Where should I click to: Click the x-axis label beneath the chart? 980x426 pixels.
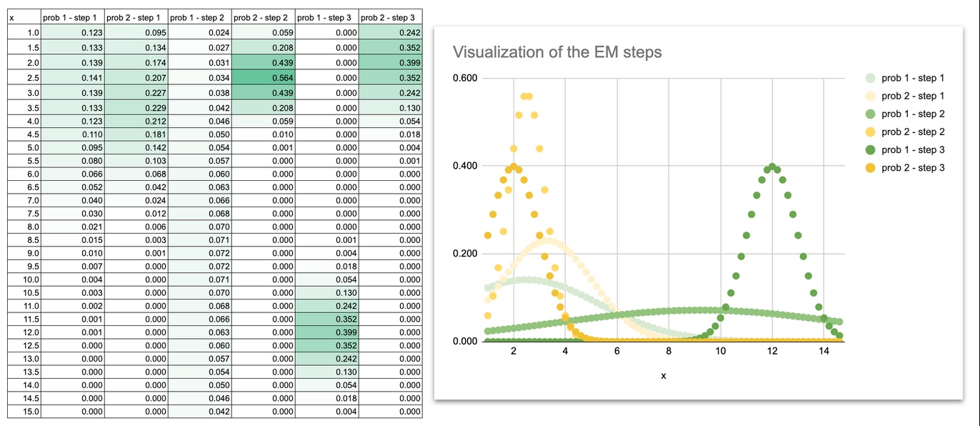pyautogui.click(x=663, y=375)
